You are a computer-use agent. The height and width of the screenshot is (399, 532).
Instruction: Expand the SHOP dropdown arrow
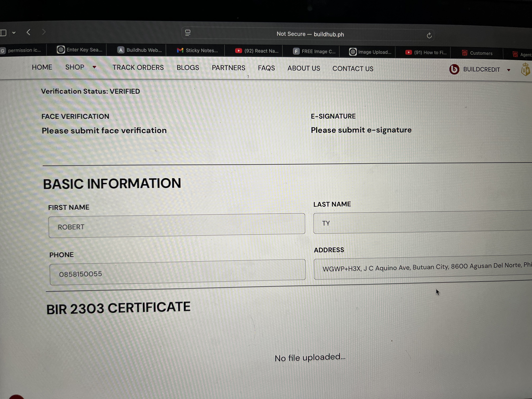click(94, 67)
